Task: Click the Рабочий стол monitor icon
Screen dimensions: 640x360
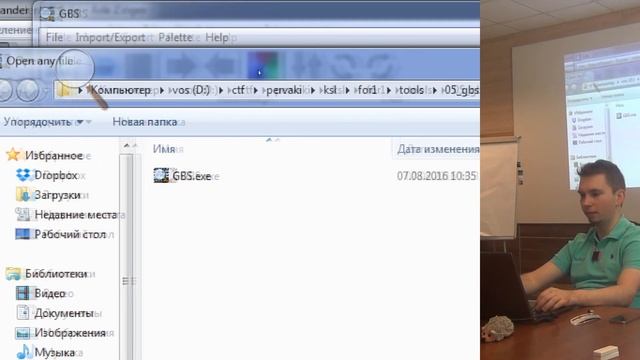Action: coord(22,234)
